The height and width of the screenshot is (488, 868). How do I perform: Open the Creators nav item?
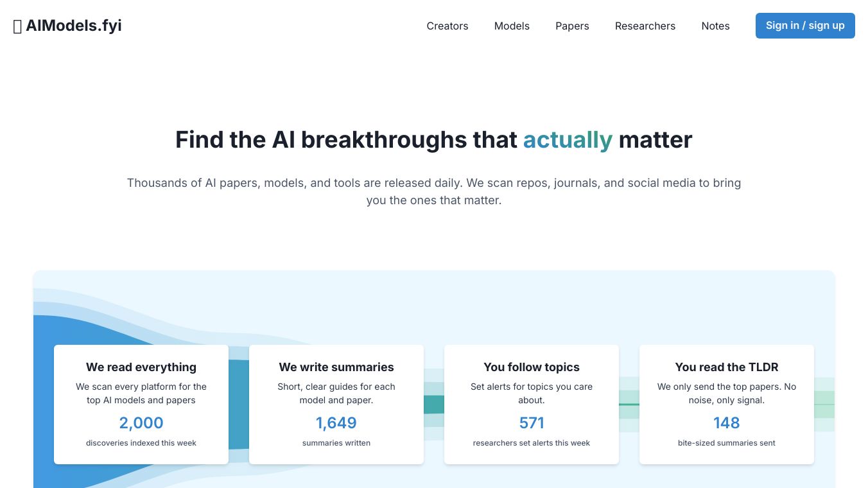447,26
